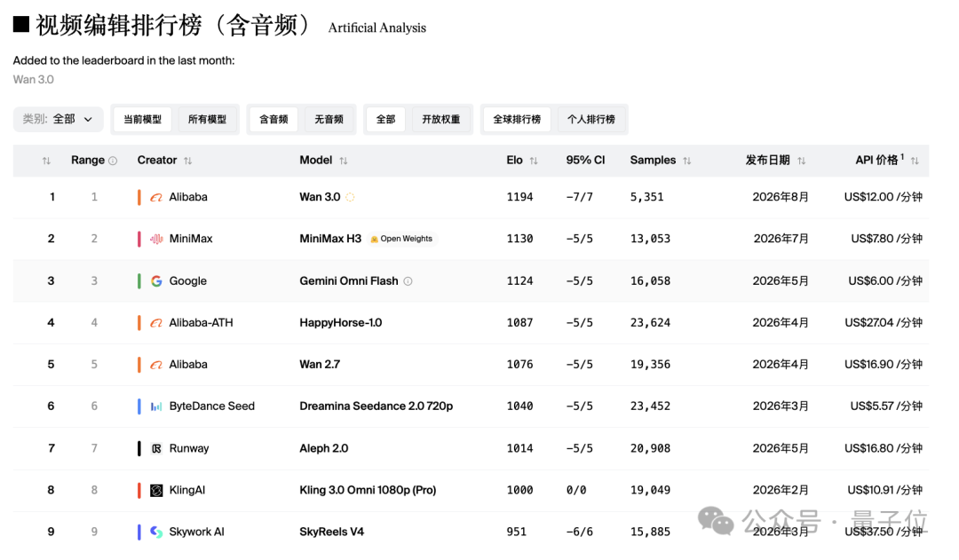The image size is (959, 560).
Task: Click the Open Weights badge
Action: 402,239
